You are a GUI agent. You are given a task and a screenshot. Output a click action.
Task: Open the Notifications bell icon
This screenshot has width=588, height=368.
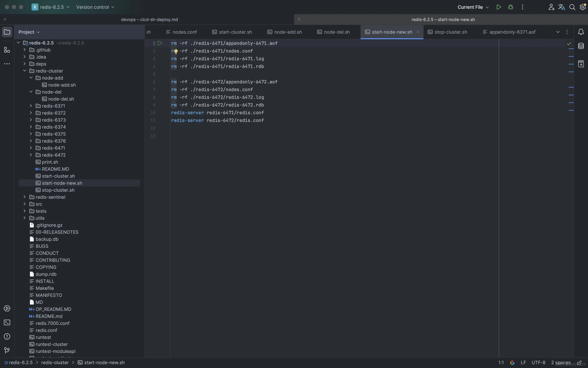pos(581,32)
